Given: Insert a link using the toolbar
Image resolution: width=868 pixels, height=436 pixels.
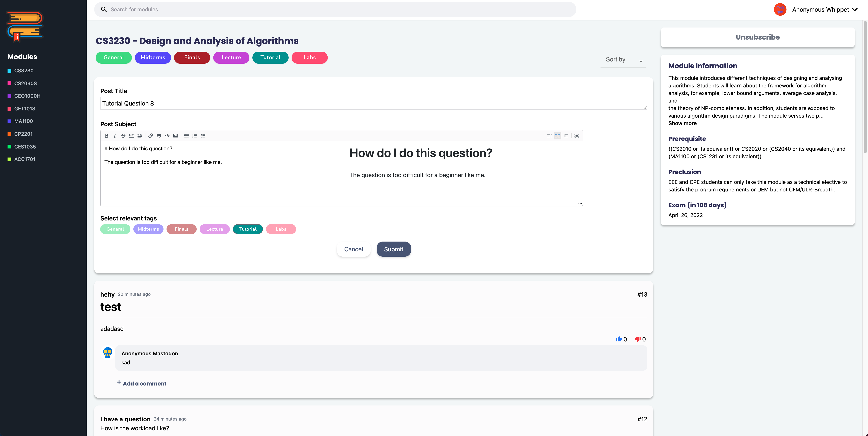Looking at the screenshot, I should (151, 136).
